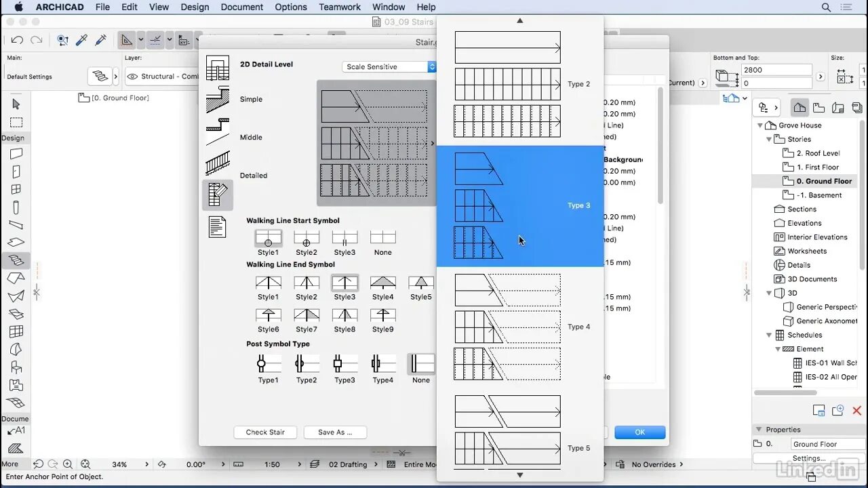
Task: Choose Type 3 stair symbol thumbnail
Action: pyautogui.click(x=519, y=205)
